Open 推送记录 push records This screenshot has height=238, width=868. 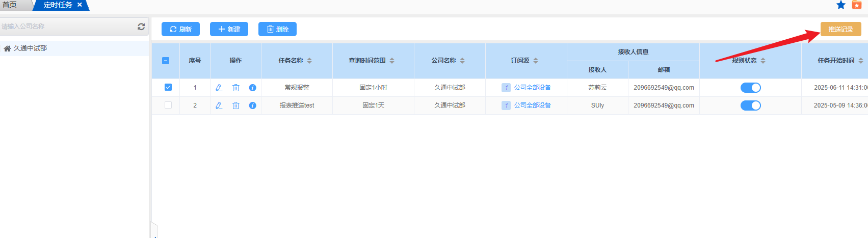[x=840, y=29]
